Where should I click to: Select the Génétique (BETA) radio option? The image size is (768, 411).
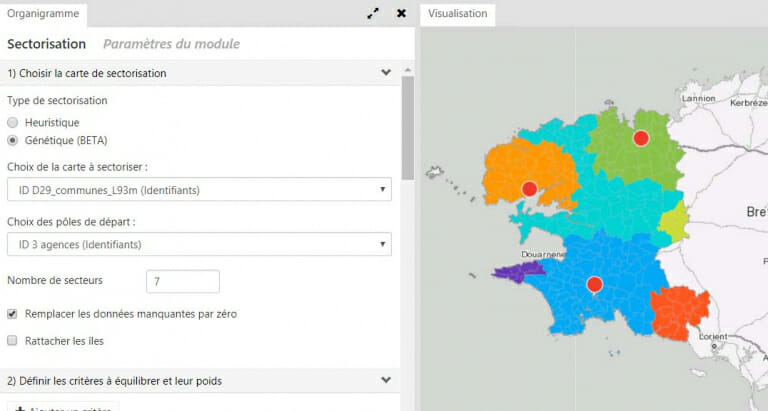[x=13, y=140]
